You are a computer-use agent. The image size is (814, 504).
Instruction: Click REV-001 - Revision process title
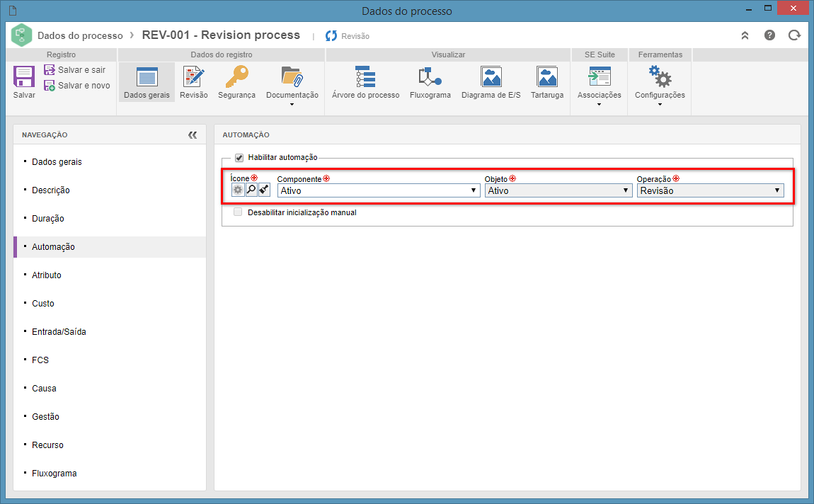point(221,35)
